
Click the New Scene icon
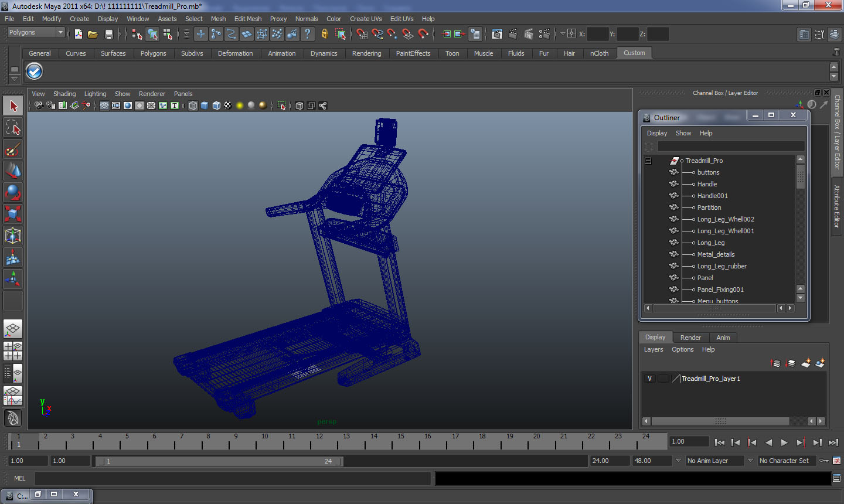[x=78, y=34]
